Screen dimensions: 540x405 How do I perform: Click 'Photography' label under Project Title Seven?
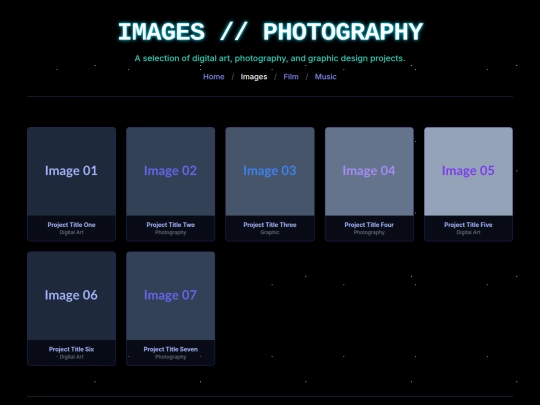tap(170, 357)
